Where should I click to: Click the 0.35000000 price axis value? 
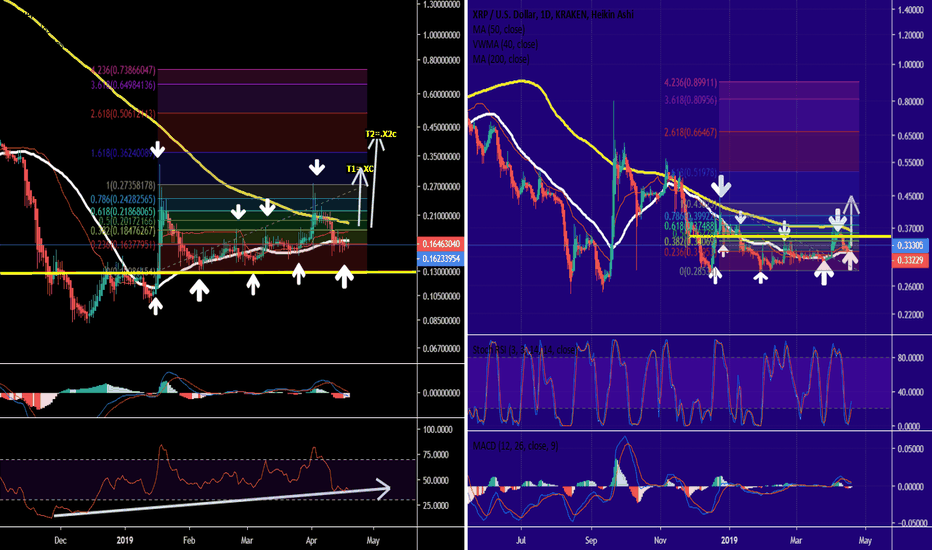tap(442, 156)
